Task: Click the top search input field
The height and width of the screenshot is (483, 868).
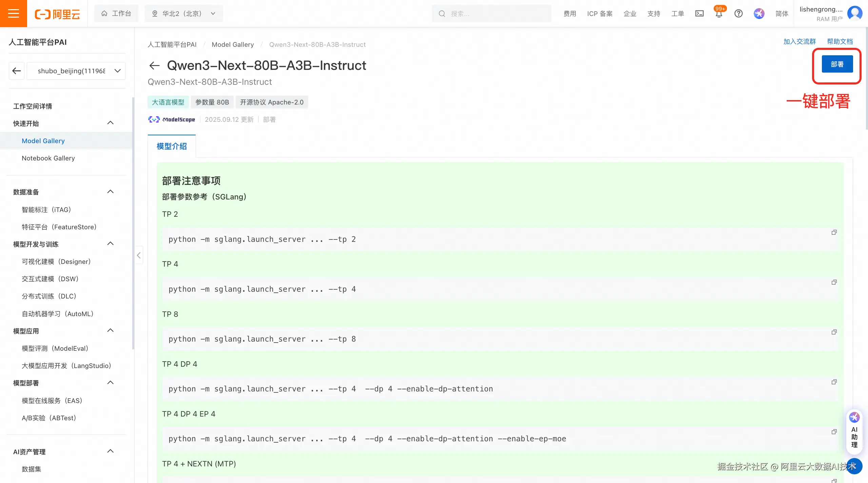Action: [x=491, y=14]
